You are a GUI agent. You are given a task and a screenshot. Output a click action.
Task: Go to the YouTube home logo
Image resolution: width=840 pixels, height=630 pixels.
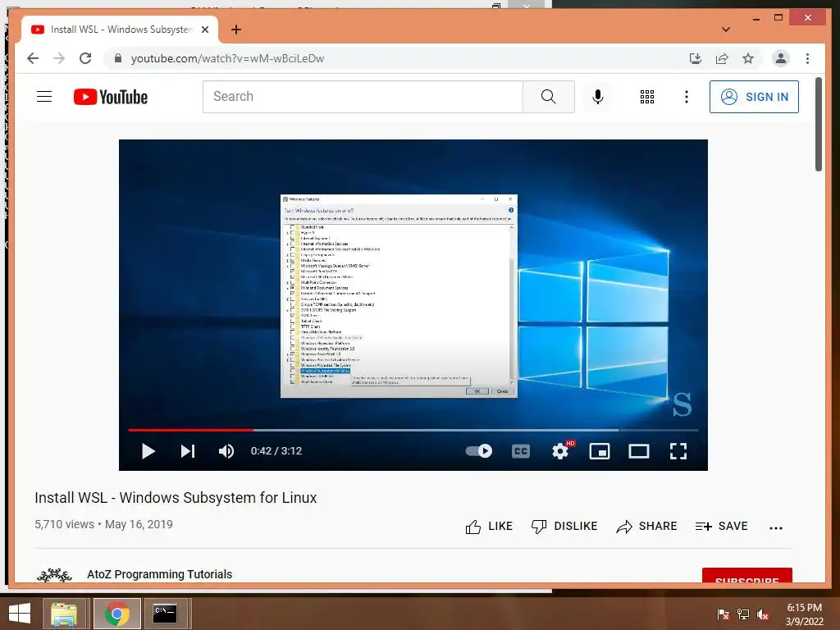(111, 97)
